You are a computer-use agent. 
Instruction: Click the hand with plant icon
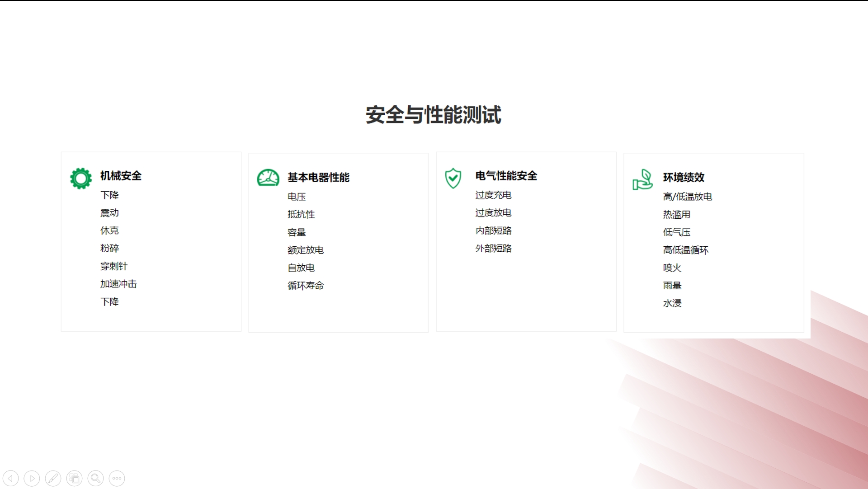pos(642,179)
